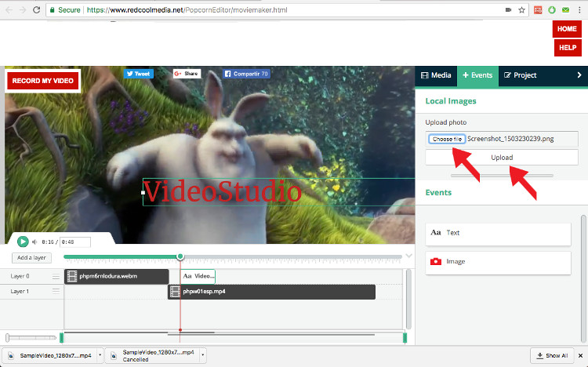The image size is (588, 367).
Task: Expand the side panel right chevron
Action: tap(579, 75)
